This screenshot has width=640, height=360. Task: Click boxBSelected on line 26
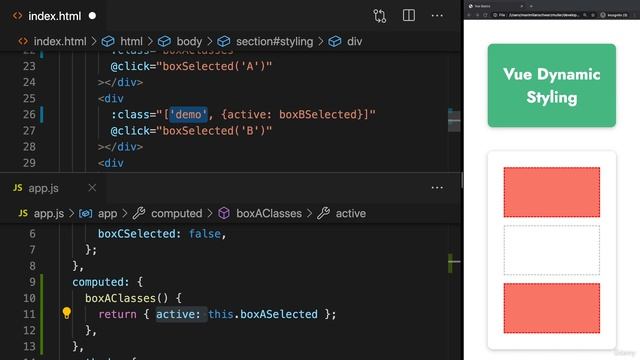click(x=318, y=115)
